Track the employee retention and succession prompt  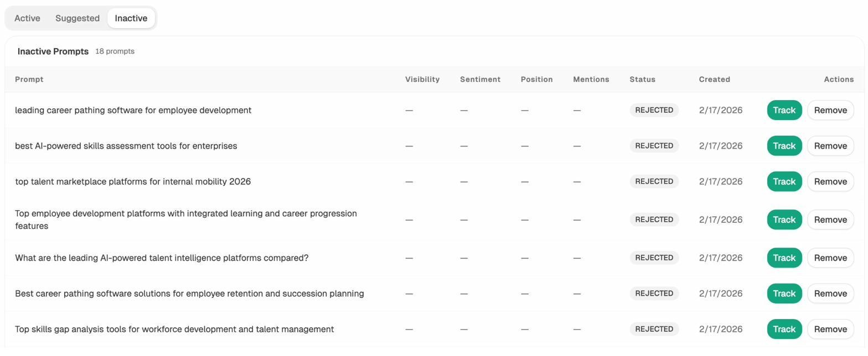[x=784, y=294]
